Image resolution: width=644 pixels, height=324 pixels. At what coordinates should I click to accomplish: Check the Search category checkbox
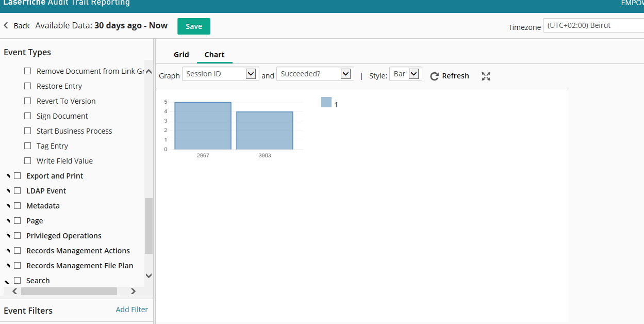coord(17,281)
